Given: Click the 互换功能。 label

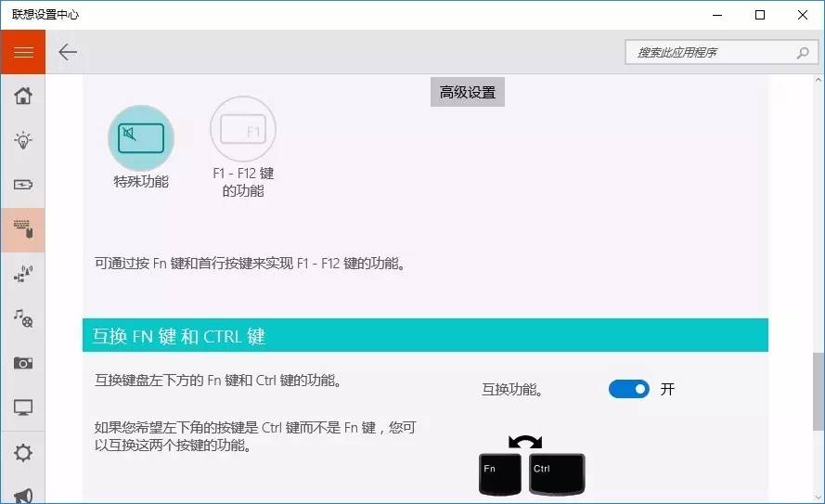Looking at the screenshot, I should (x=512, y=389).
